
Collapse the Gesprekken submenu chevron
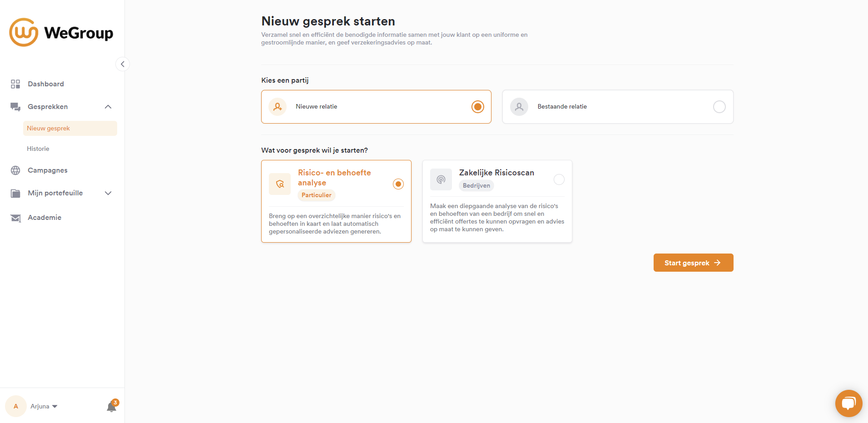tap(108, 107)
